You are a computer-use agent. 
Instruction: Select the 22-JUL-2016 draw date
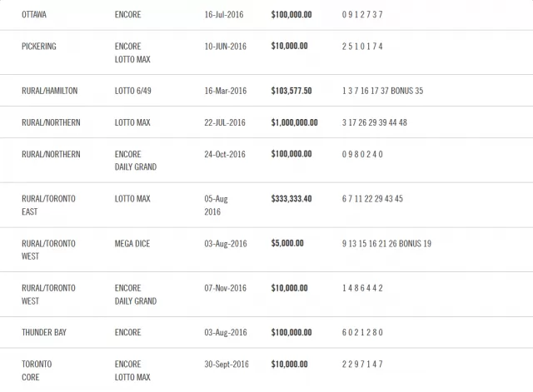pos(225,122)
